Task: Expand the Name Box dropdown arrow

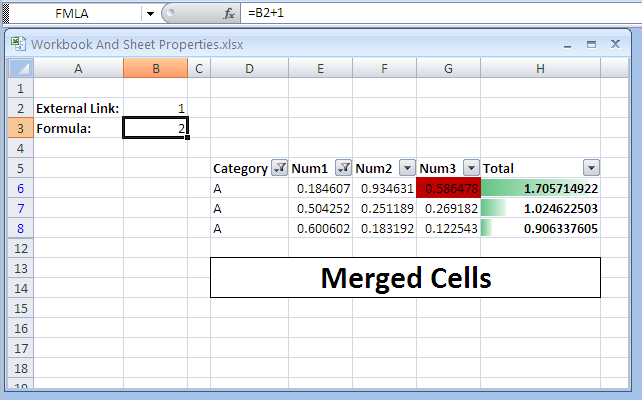Action: coord(150,15)
